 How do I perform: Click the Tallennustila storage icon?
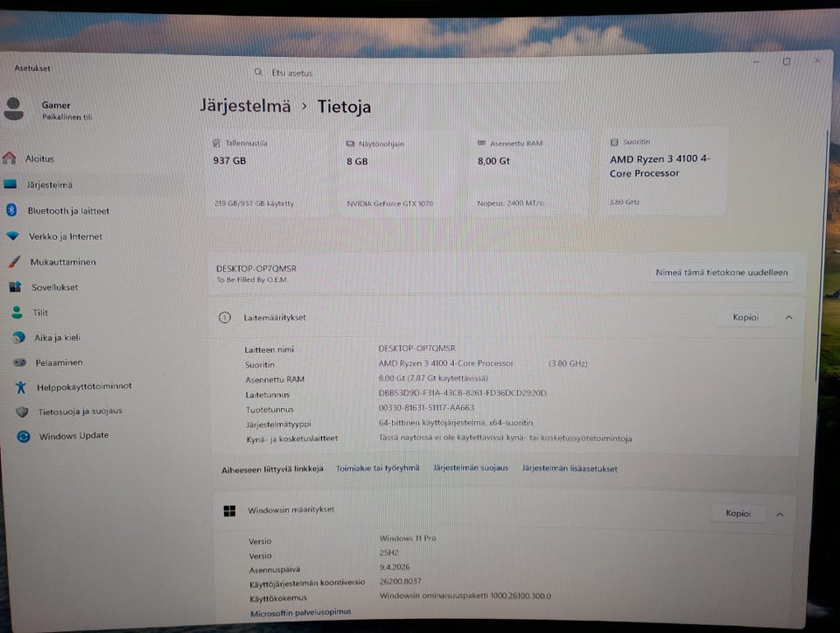[216, 143]
